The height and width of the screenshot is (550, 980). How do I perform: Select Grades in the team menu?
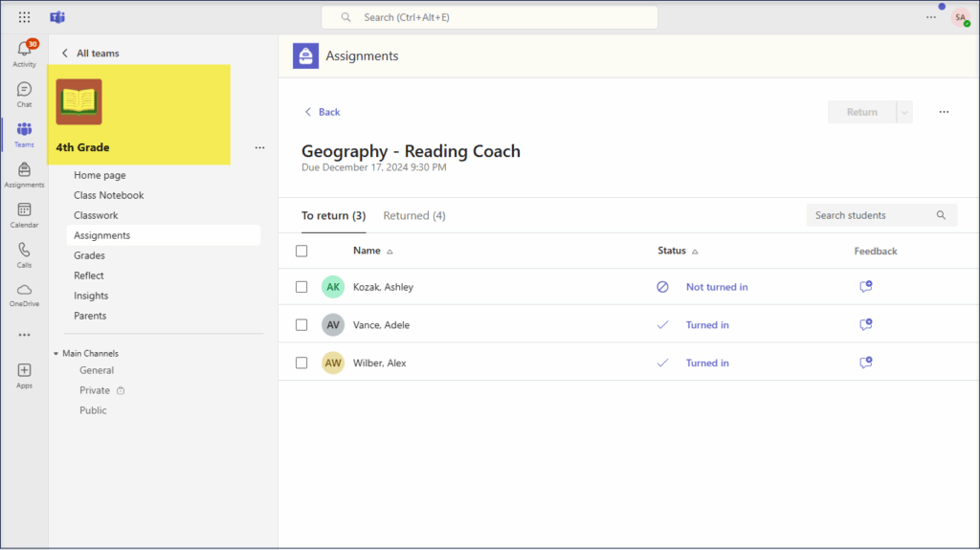coord(90,255)
